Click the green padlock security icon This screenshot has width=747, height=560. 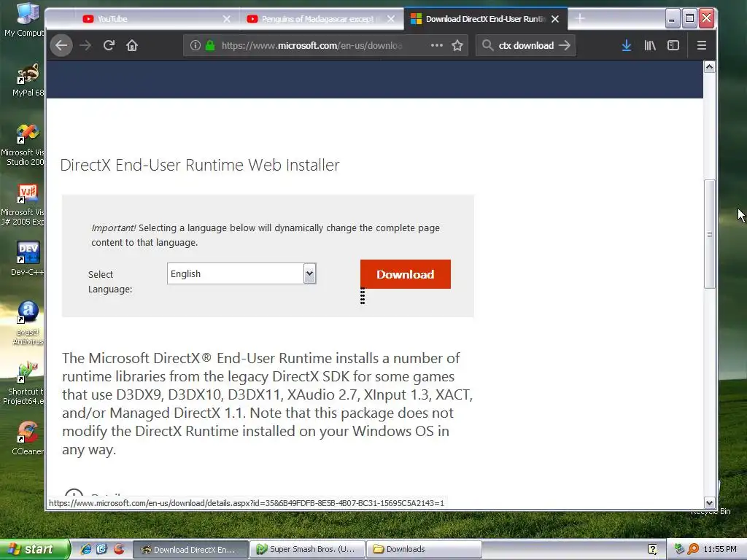[x=210, y=45]
